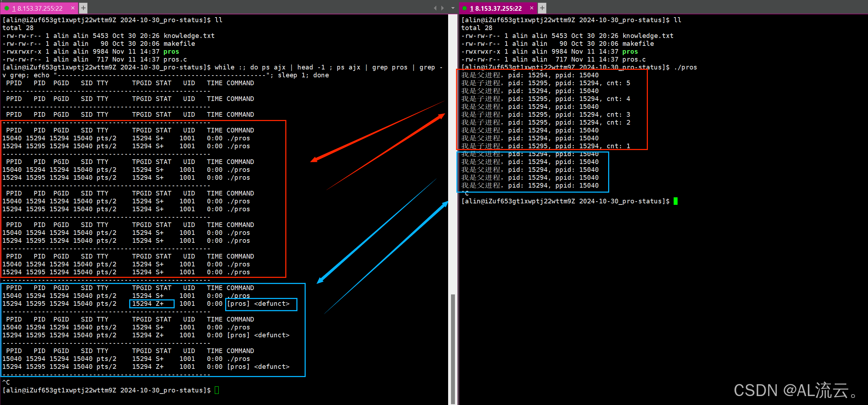Close the right pane session tab
This screenshot has width=868, height=405.
(532, 8)
